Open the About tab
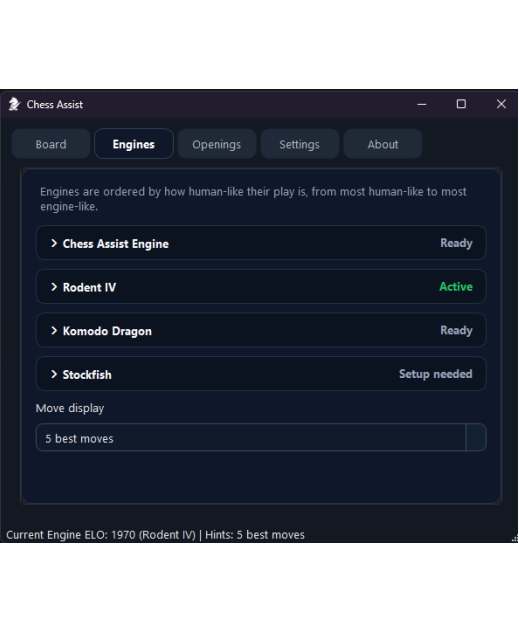The height and width of the screenshot is (624, 519). coord(382,144)
